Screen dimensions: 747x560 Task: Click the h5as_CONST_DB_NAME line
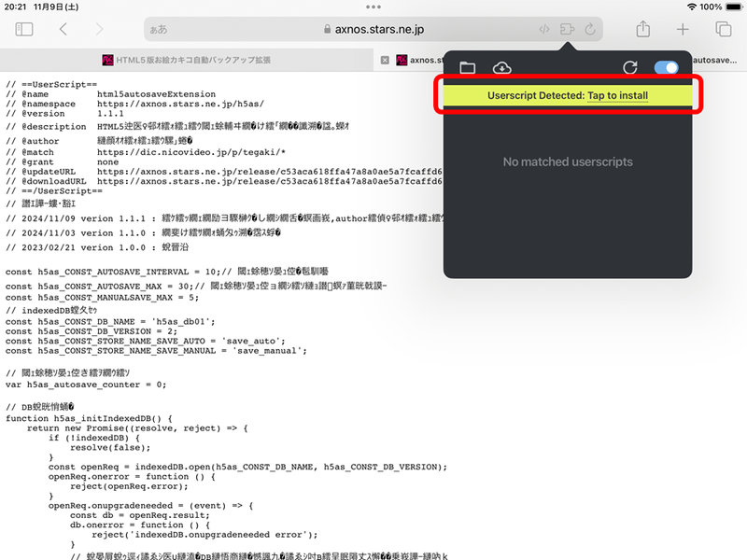[x=110, y=322]
